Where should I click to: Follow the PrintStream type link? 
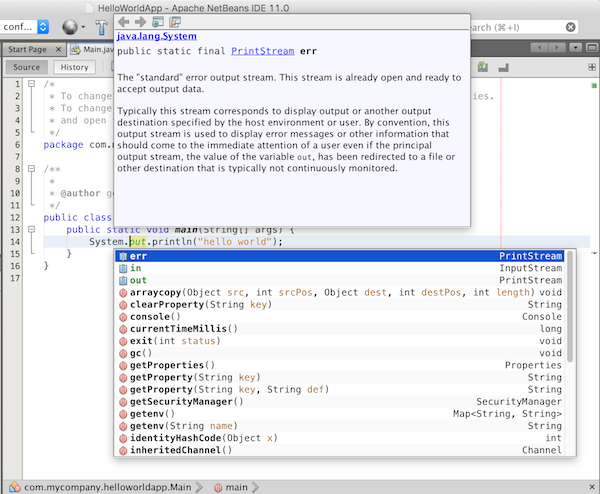[264, 49]
